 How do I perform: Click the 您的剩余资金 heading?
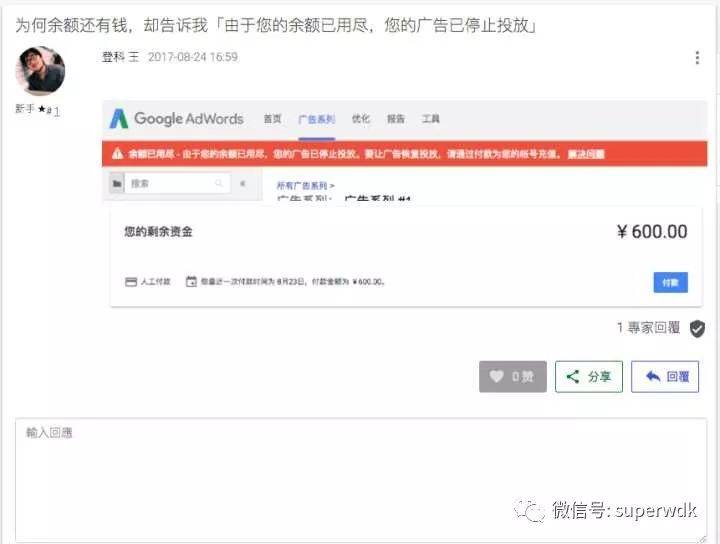[x=158, y=231]
